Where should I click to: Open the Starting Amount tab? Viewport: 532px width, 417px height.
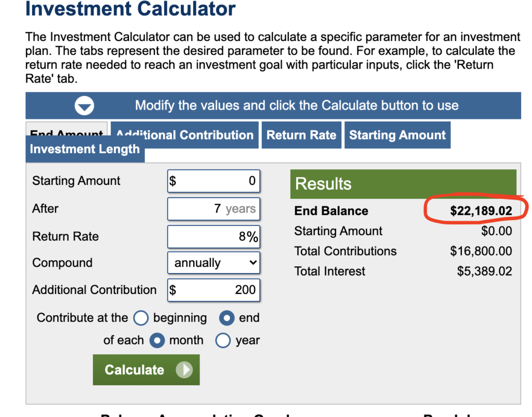click(397, 135)
